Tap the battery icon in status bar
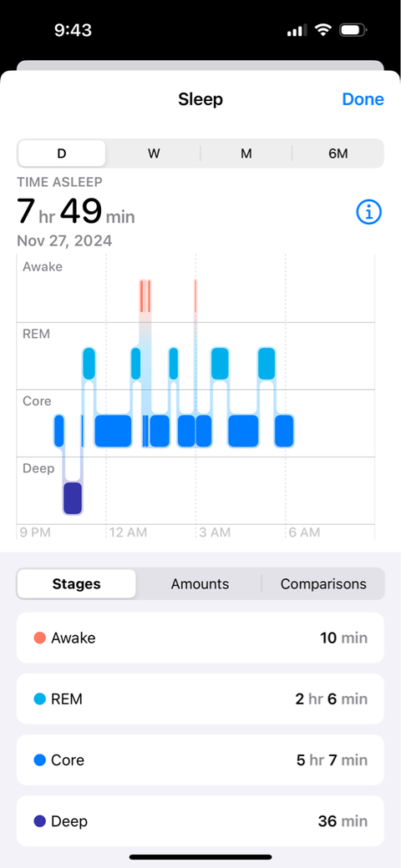401x868 pixels. 353,30
